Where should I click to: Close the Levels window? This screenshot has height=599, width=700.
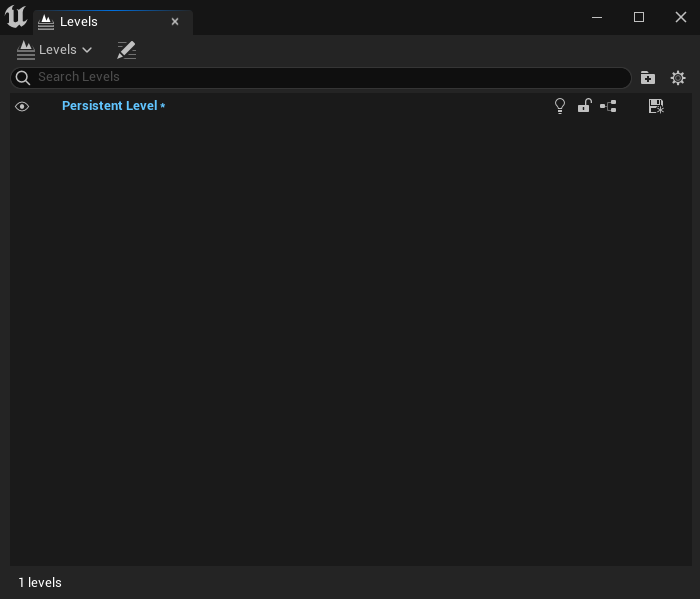click(680, 17)
